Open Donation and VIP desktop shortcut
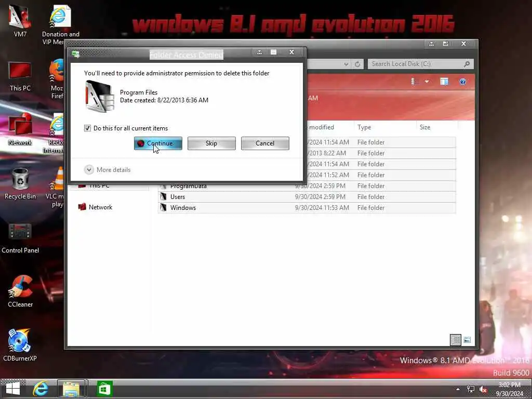The width and height of the screenshot is (532, 399). point(60,25)
